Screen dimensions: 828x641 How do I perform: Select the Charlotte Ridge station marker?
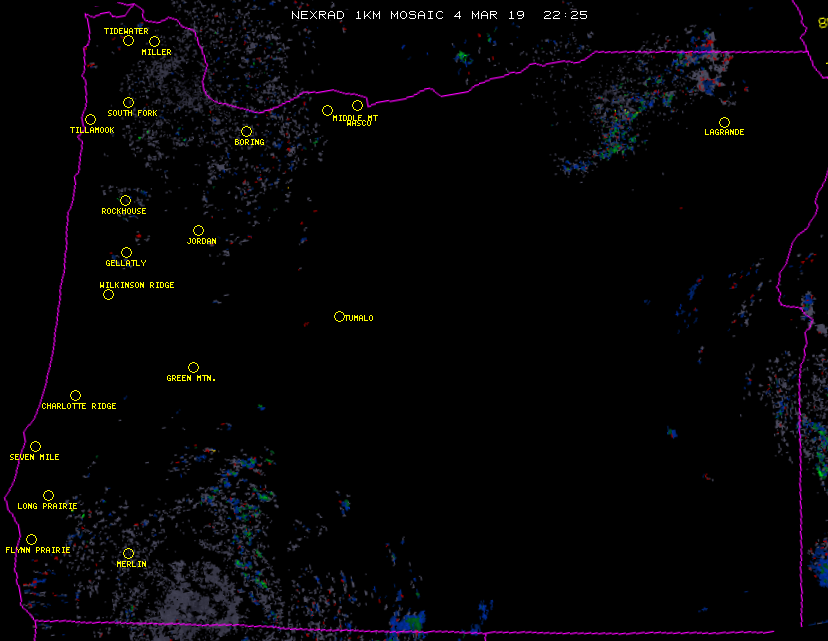click(75, 396)
